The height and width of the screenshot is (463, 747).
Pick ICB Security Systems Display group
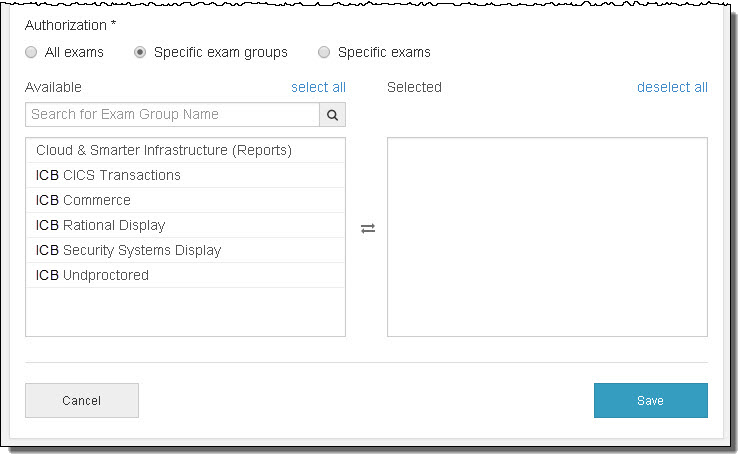(128, 250)
